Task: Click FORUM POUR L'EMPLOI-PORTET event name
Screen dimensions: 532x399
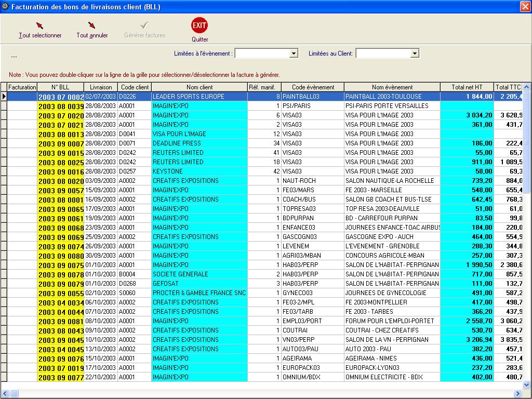Action: coord(392,321)
